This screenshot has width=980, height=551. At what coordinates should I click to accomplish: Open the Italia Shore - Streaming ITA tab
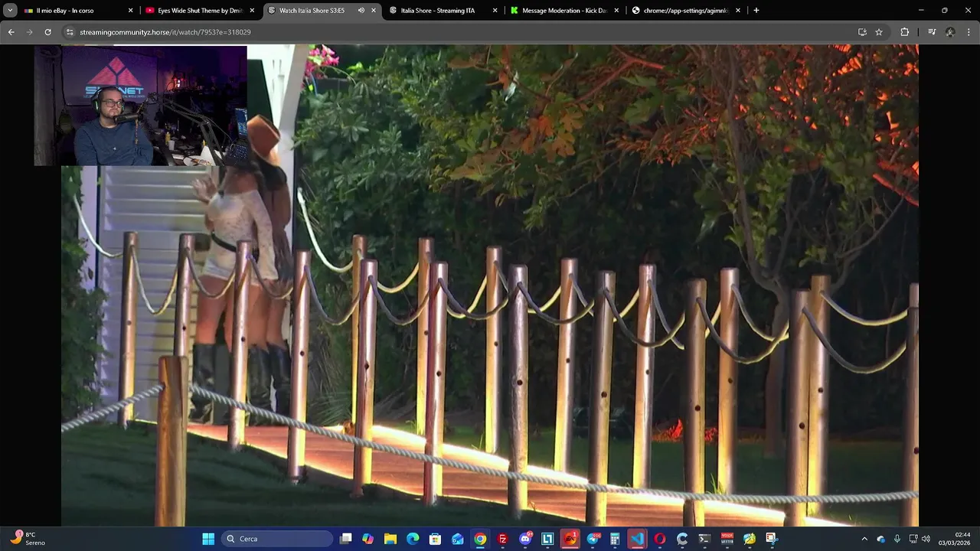click(x=444, y=11)
